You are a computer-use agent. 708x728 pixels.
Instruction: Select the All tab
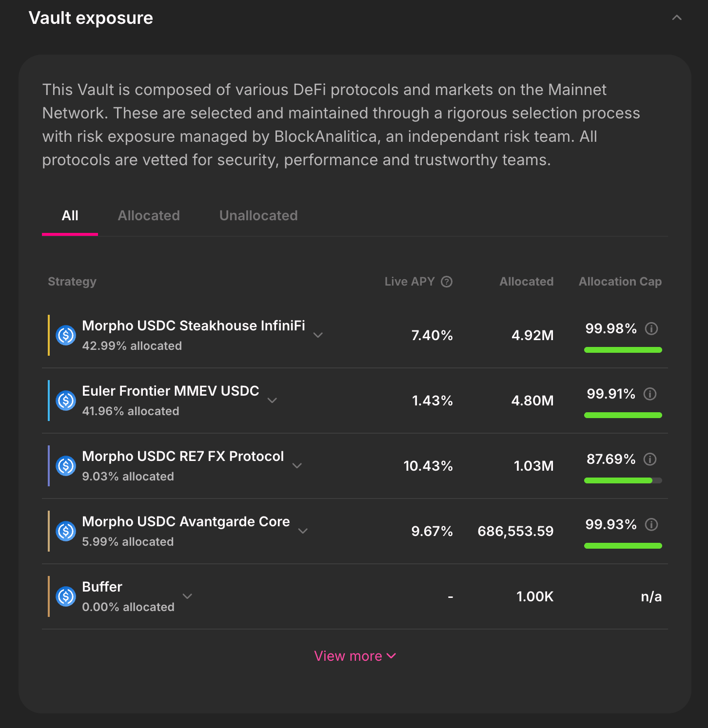[70, 216]
